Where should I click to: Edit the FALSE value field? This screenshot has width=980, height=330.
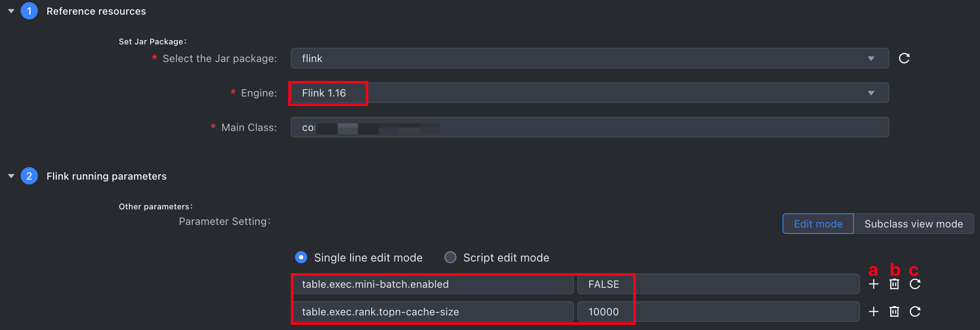click(x=718, y=284)
